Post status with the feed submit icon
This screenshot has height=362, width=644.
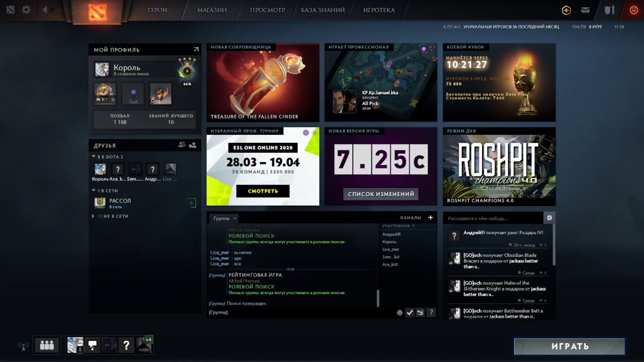point(549,218)
